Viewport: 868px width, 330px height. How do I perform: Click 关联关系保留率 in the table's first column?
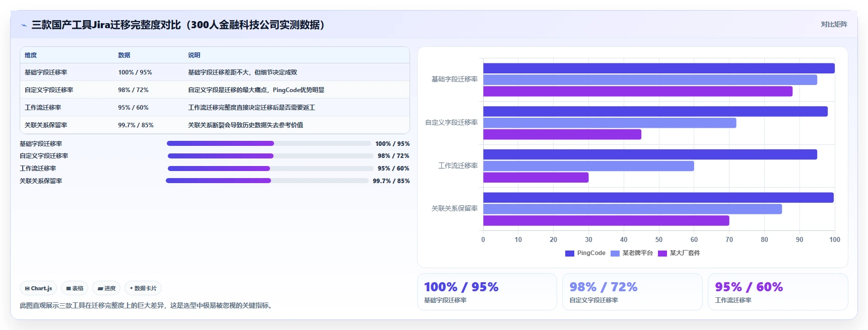(46, 125)
